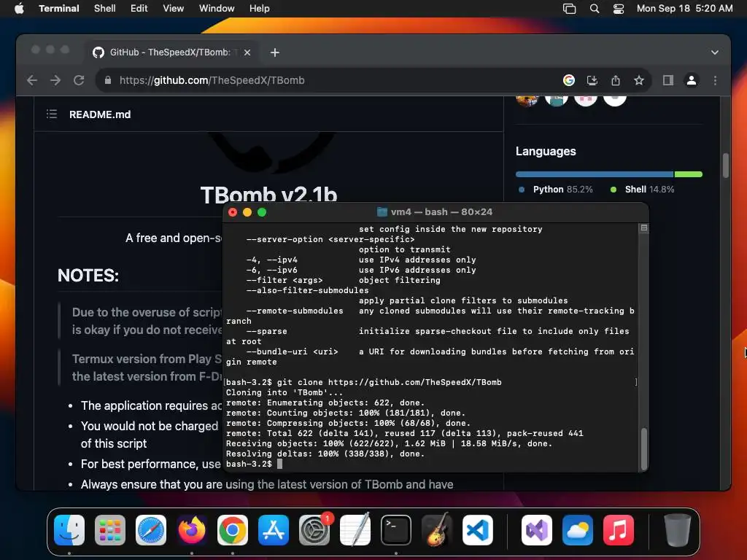Viewport: 747px width, 560px height.
Task: Go back in browser history
Action: coord(32,80)
